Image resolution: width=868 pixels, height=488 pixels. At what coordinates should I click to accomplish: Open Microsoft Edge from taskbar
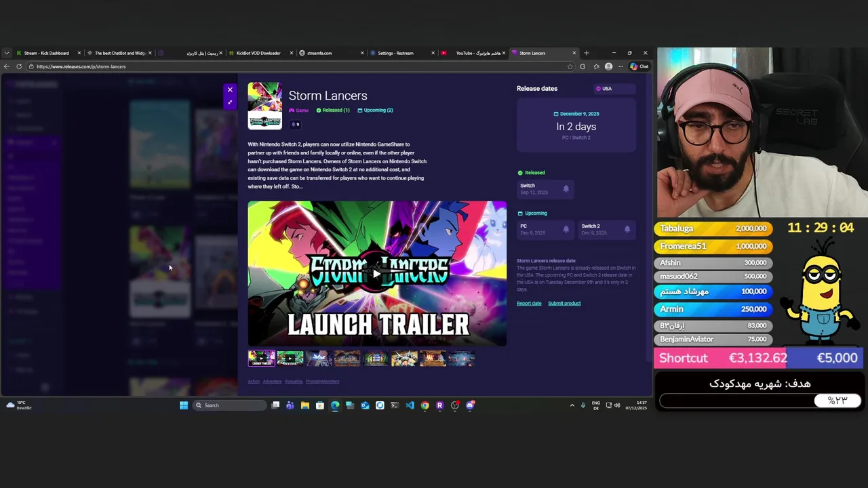point(335,405)
